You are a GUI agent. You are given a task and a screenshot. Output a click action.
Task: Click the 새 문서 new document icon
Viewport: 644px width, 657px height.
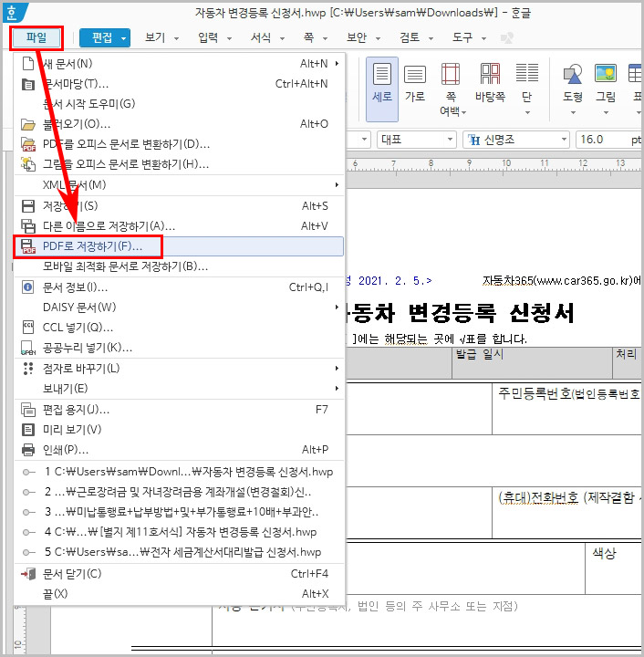tap(28, 64)
